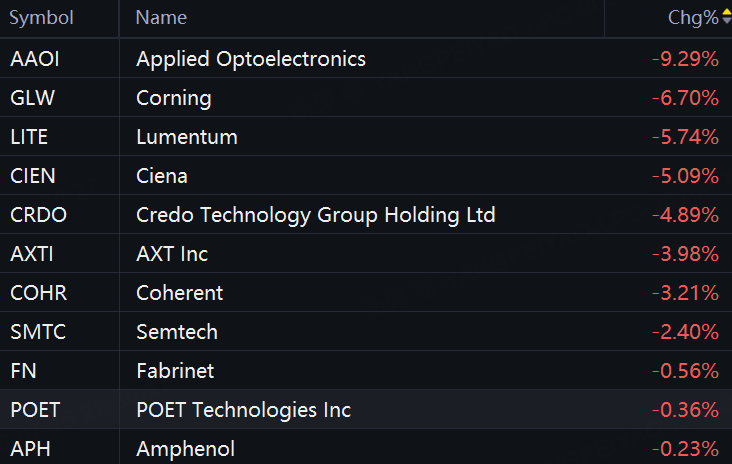The image size is (732, 464).
Task: Open the Corning stock entry
Action: point(174,98)
